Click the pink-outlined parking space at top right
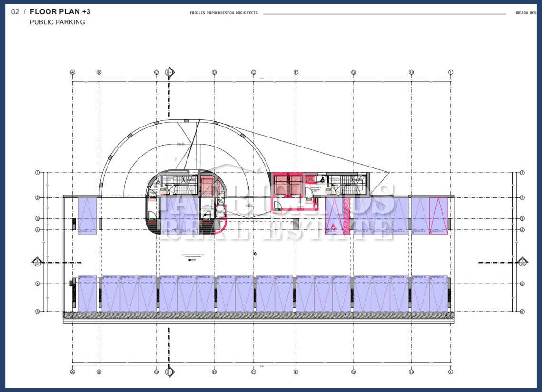Screen dimensions: 542x392 [438, 216]
